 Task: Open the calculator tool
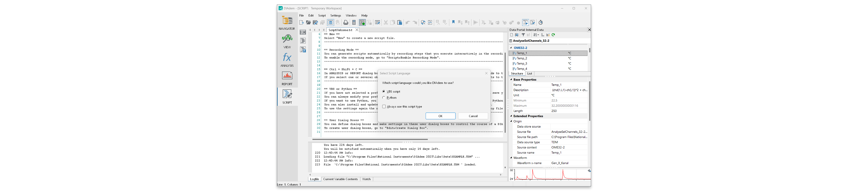pos(354,23)
